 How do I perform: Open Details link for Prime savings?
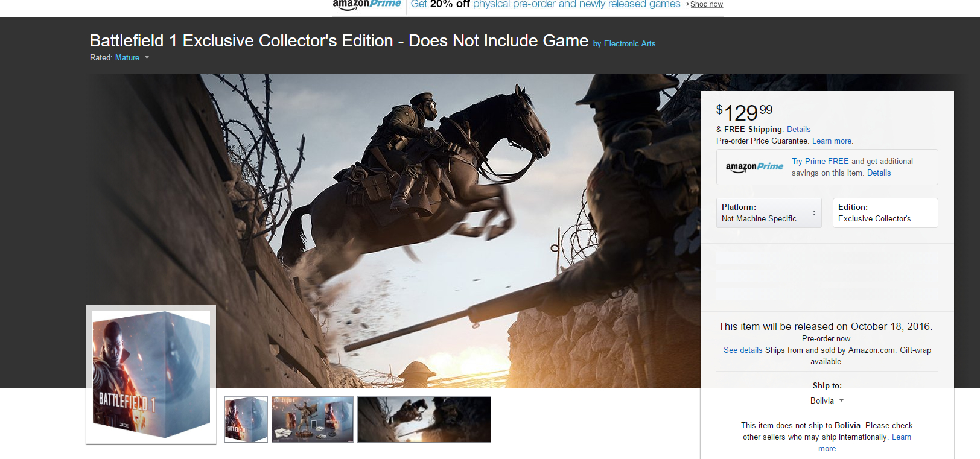pos(879,173)
